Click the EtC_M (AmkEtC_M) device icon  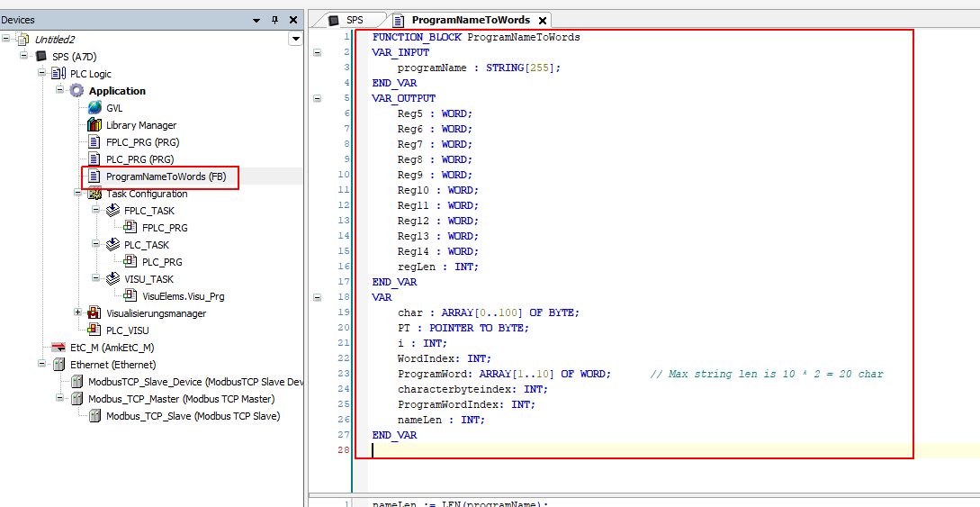(x=59, y=347)
